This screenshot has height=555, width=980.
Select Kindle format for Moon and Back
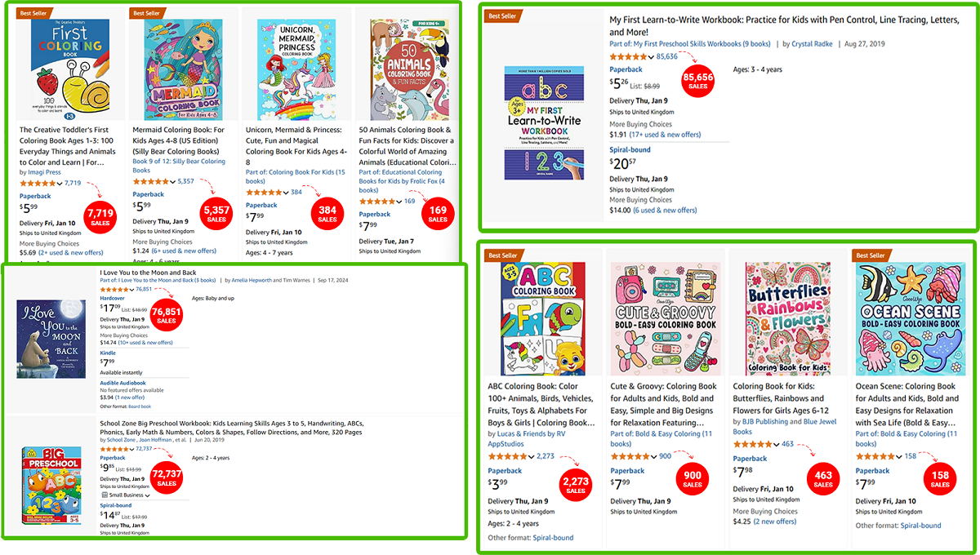(x=107, y=353)
